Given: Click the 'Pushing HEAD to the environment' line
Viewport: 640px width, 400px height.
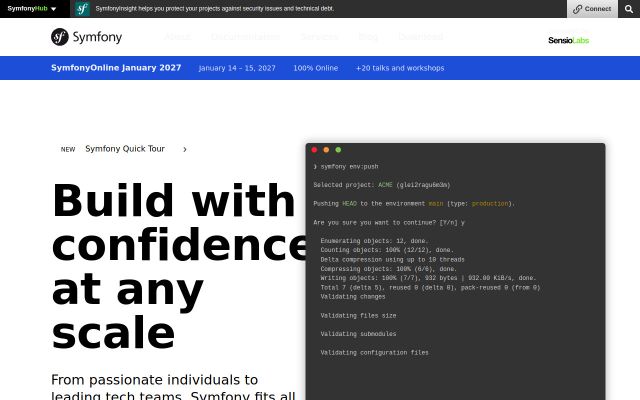Looking at the screenshot, I should pyautogui.click(x=414, y=204).
